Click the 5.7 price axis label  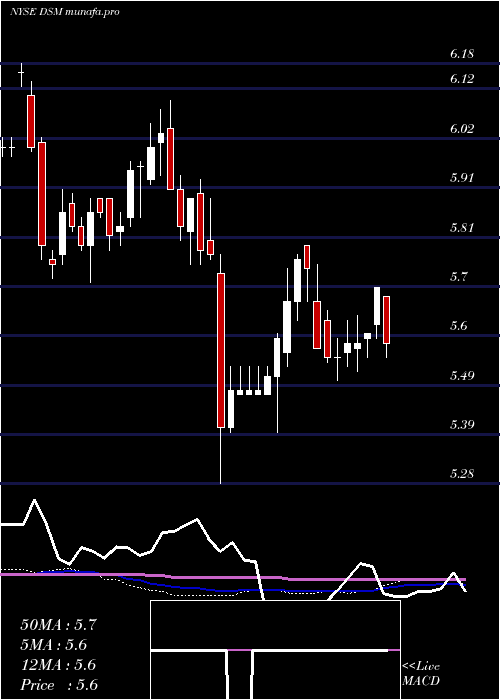(458, 277)
